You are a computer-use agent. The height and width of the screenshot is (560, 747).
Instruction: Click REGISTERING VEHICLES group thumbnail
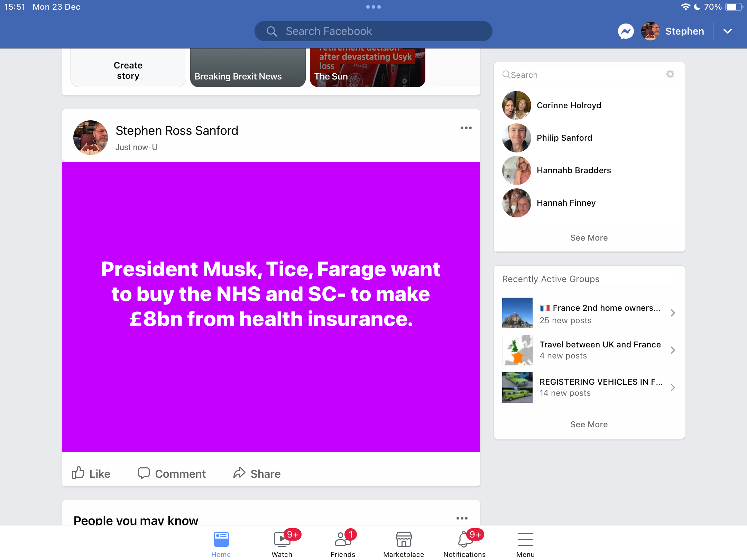tap(517, 388)
